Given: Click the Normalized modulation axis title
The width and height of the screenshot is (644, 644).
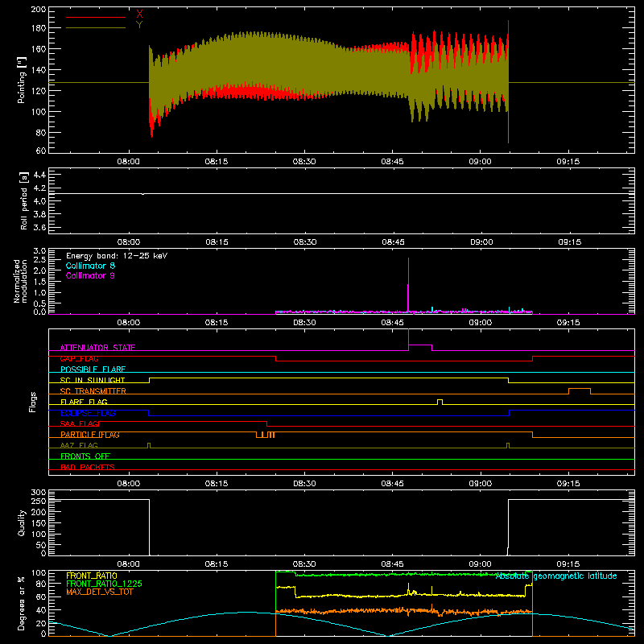Looking at the screenshot, I should point(20,281).
